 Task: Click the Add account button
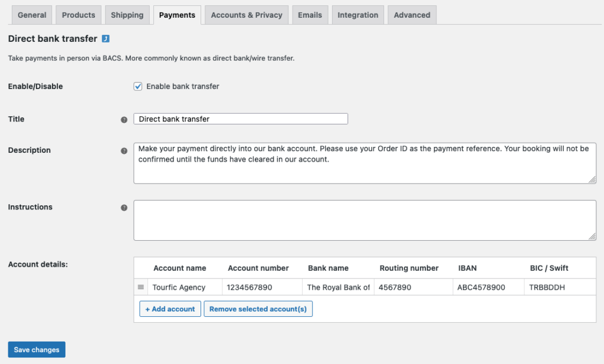pos(170,309)
